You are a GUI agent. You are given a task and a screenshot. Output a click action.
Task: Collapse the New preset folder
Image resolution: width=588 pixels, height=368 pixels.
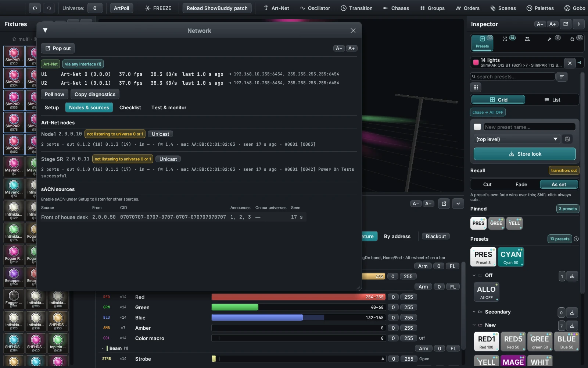click(x=474, y=325)
